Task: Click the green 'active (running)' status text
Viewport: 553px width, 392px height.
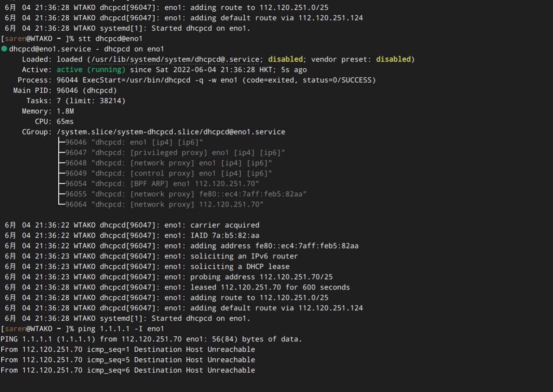Action: [x=91, y=70]
